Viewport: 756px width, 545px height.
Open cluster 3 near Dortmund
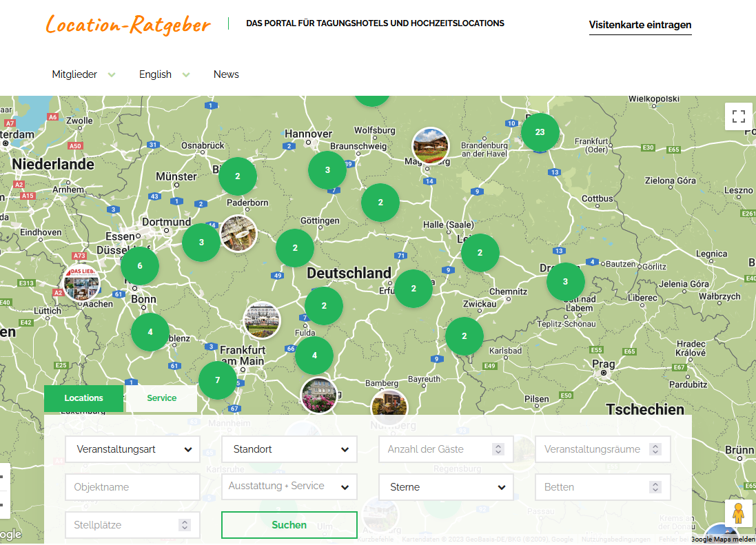tap(201, 243)
